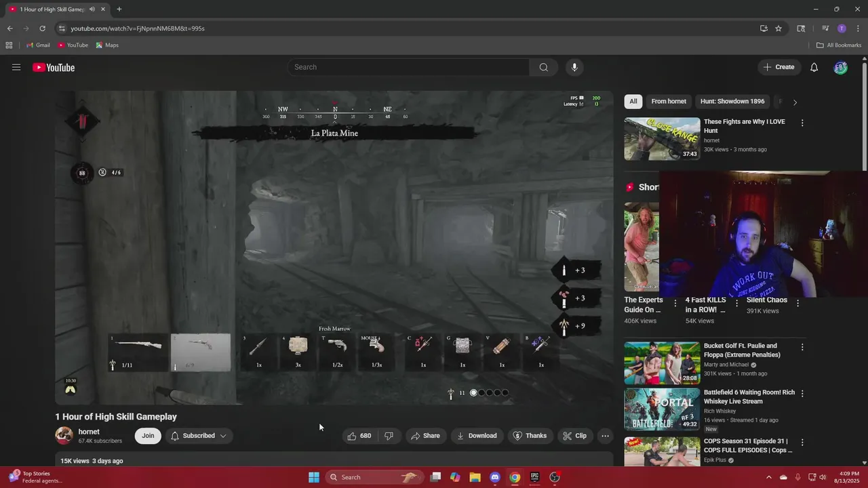This screenshot has width=868, height=488.
Task: Start voice search with the microphone icon
Action: pyautogui.click(x=574, y=67)
